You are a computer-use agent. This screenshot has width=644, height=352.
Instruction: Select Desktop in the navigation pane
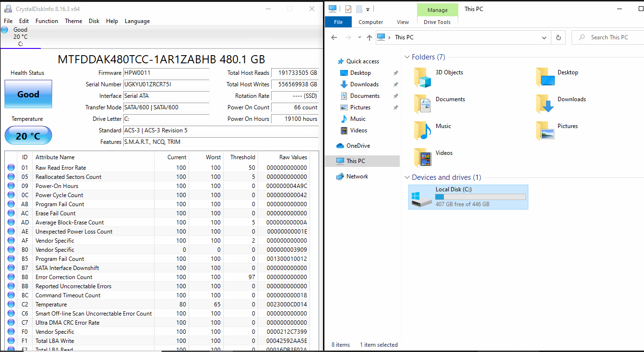[360, 73]
